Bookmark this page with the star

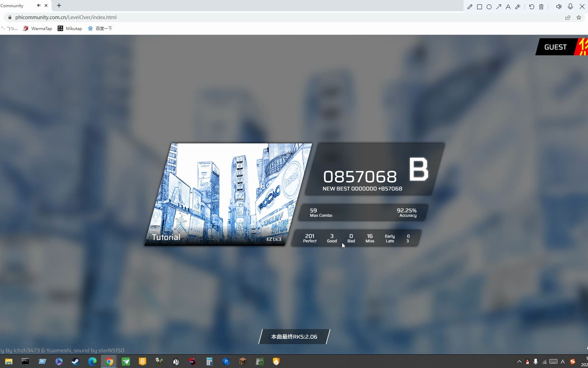click(x=579, y=17)
